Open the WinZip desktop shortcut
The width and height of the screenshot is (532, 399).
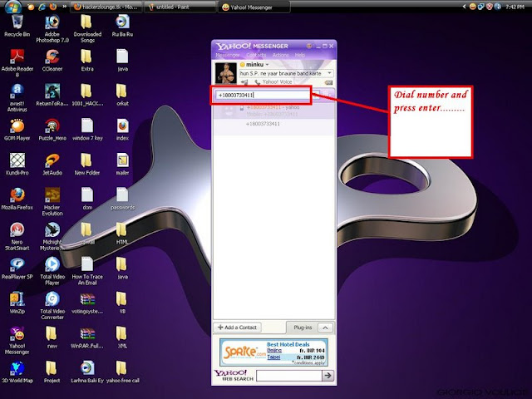[17, 303]
